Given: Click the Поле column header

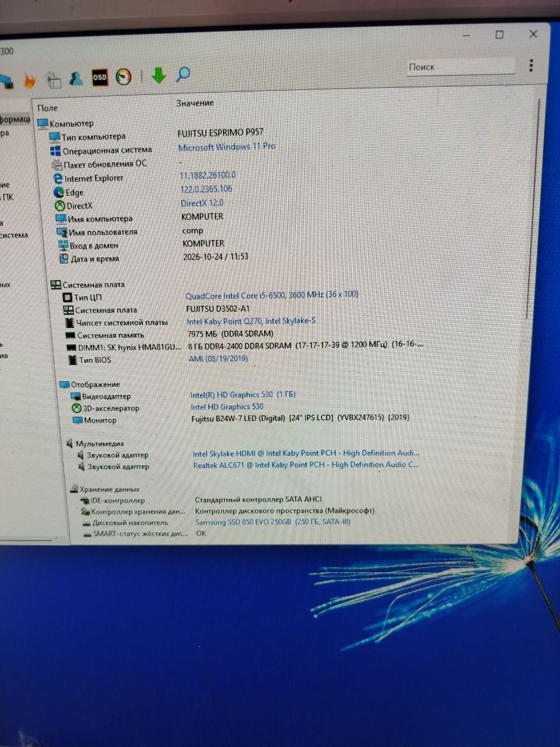Looking at the screenshot, I should coord(48,108).
